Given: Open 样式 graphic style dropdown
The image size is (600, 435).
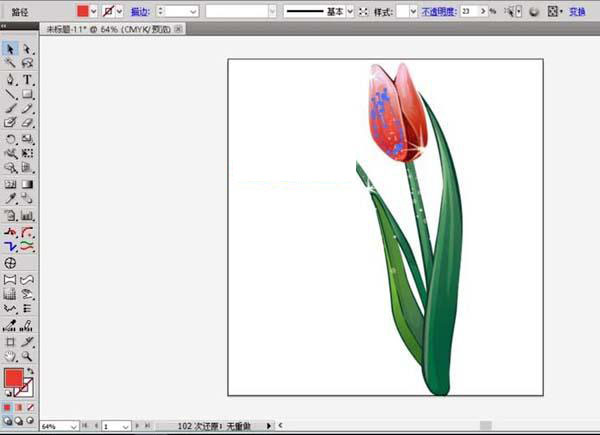Looking at the screenshot, I should (413, 11).
